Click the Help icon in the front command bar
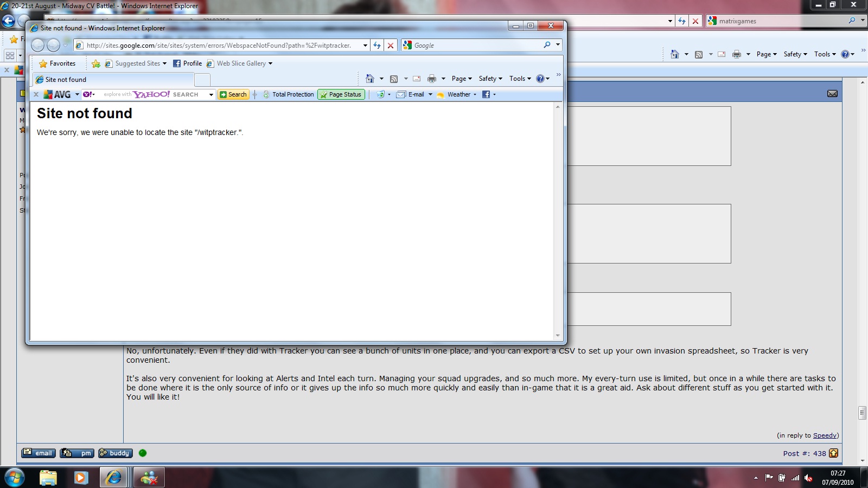This screenshot has width=868, height=488. (x=540, y=79)
